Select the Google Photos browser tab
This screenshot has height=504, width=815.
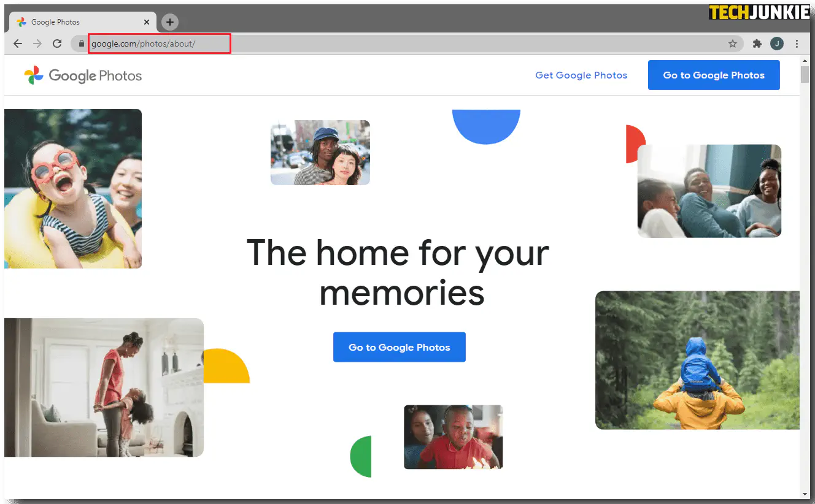(83, 22)
